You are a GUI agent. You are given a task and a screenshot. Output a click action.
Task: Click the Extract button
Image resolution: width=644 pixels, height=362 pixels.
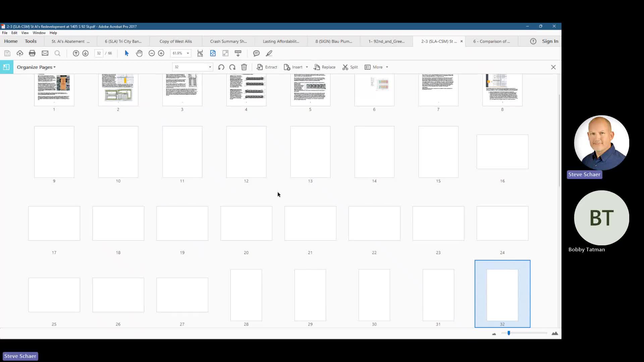[267, 67]
